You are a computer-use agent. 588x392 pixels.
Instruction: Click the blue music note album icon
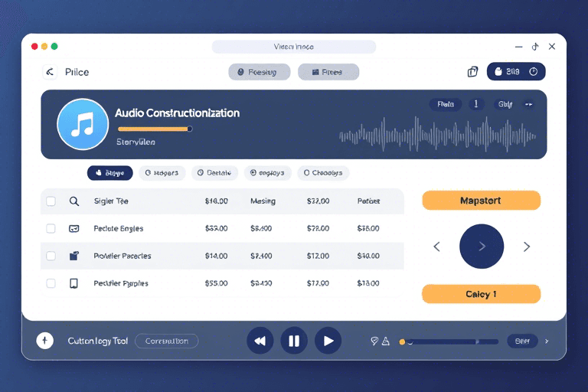coord(83,124)
